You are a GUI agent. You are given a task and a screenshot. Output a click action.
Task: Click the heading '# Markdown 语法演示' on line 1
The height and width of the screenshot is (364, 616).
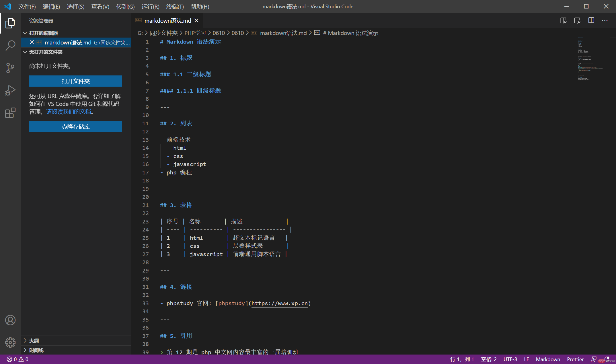(190, 42)
